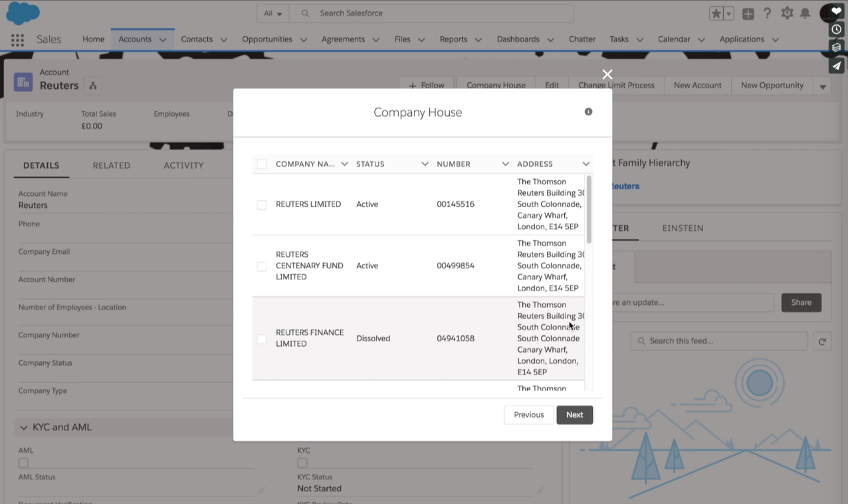Expand the Accounts tab chevron
Image resolution: width=848 pixels, height=504 pixels.
pyautogui.click(x=163, y=40)
